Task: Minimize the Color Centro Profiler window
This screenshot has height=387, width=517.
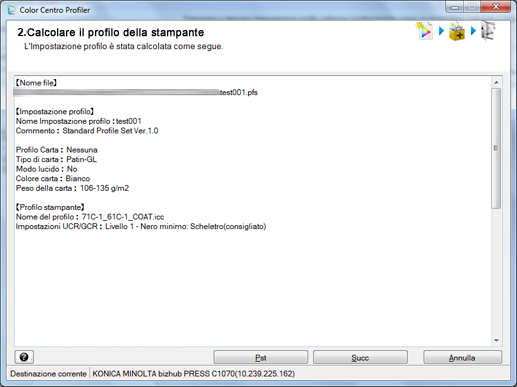Action: [455, 7]
